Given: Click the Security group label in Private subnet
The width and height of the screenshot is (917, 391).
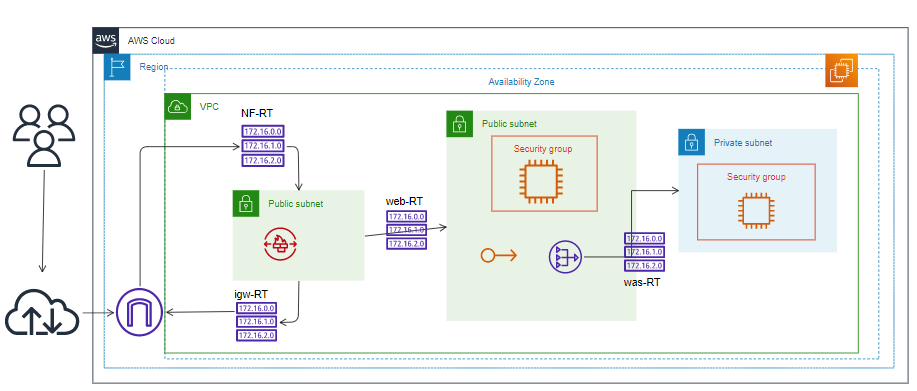Looking at the screenshot, I should click(x=756, y=177).
